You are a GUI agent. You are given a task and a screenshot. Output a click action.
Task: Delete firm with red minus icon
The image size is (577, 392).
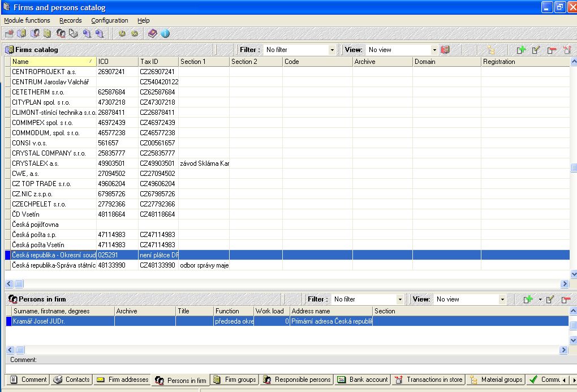pyautogui.click(x=552, y=50)
